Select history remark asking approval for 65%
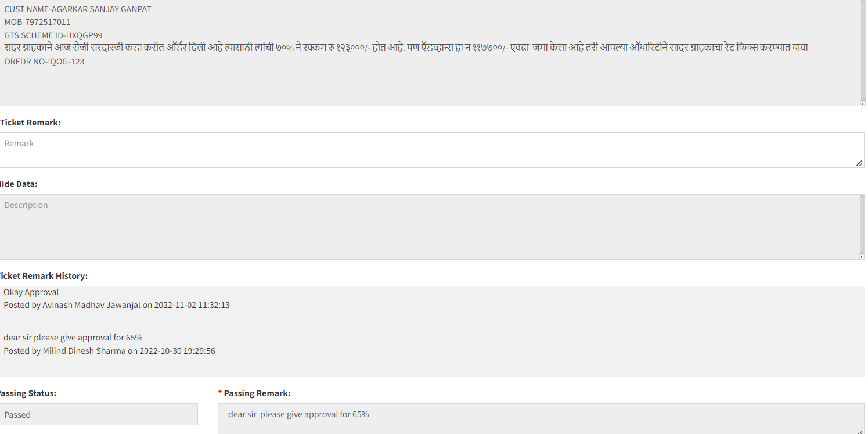868x434 pixels. (73, 338)
